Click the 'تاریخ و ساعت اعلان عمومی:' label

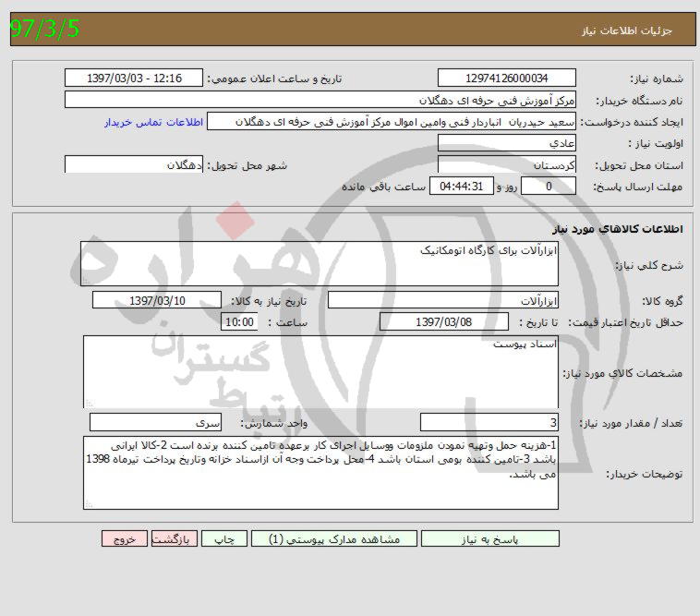click(x=274, y=79)
